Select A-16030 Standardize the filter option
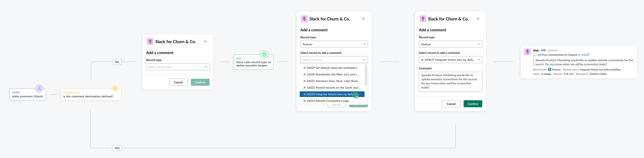 (332, 74)
